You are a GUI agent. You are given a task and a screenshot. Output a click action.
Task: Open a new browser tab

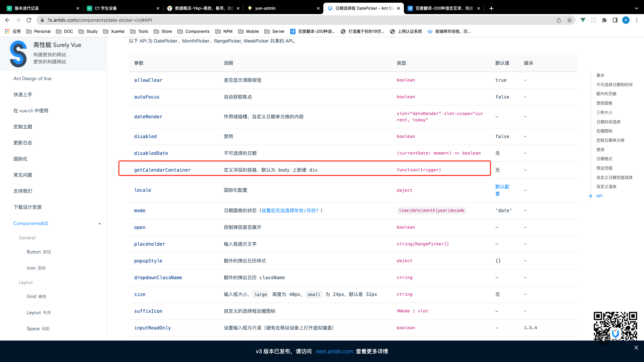tap(491, 8)
